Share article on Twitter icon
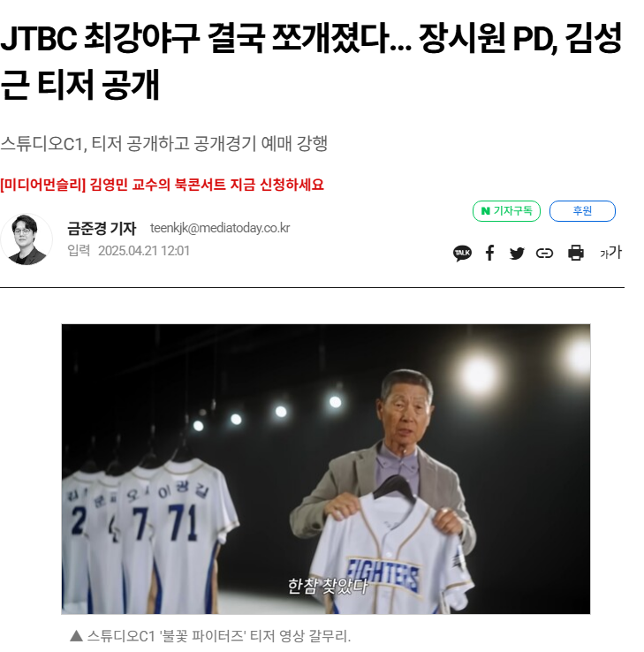This screenshot has width=644, height=652. tap(517, 254)
